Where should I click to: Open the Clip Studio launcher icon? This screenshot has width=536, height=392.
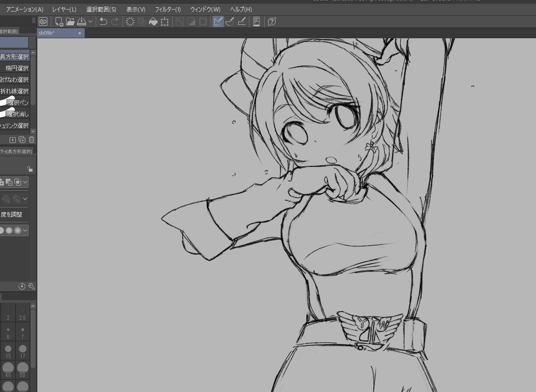[43, 22]
